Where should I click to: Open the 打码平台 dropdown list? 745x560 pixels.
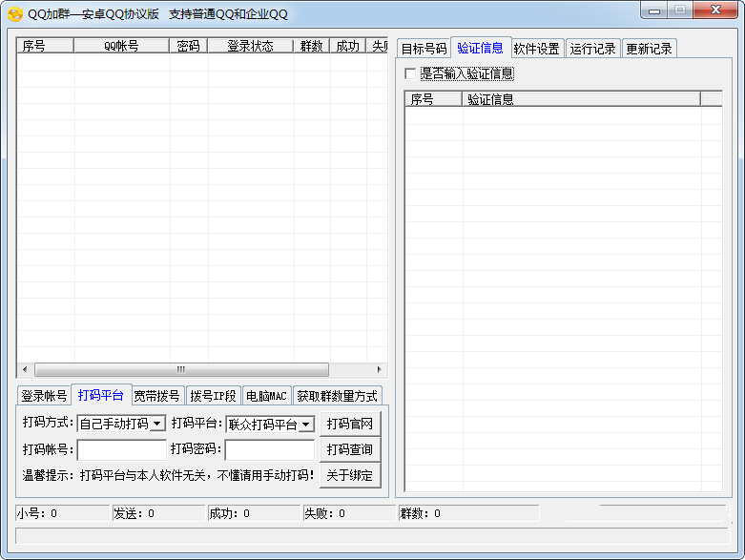(307, 425)
